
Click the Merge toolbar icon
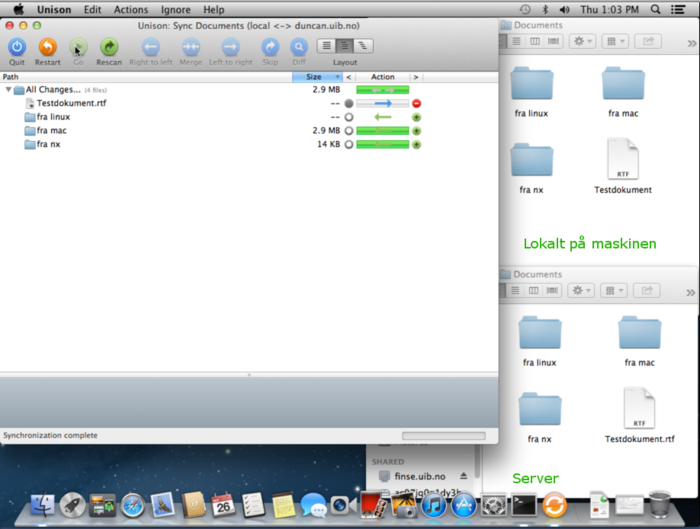coord(190,46)
